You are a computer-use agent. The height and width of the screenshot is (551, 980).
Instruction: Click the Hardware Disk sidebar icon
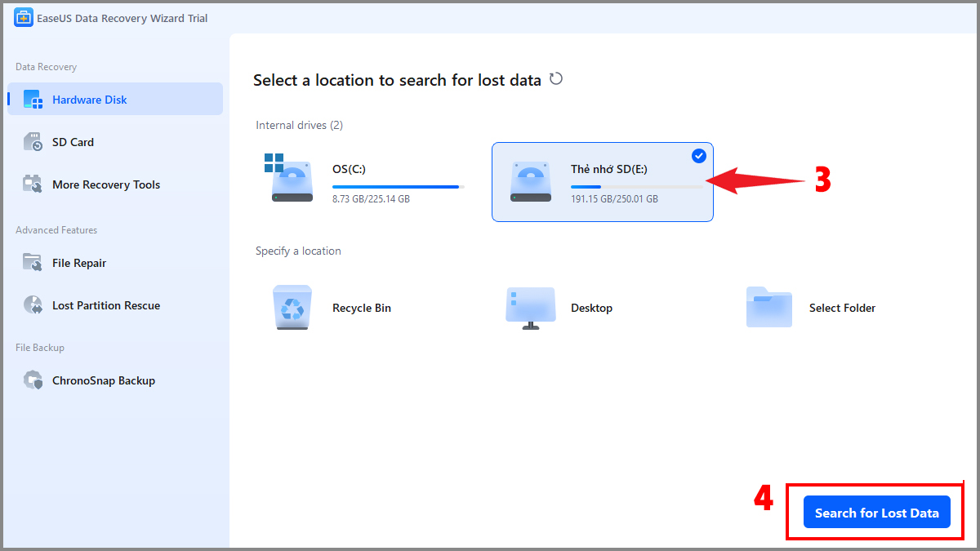pyautogui.click(x=33, y=100)
